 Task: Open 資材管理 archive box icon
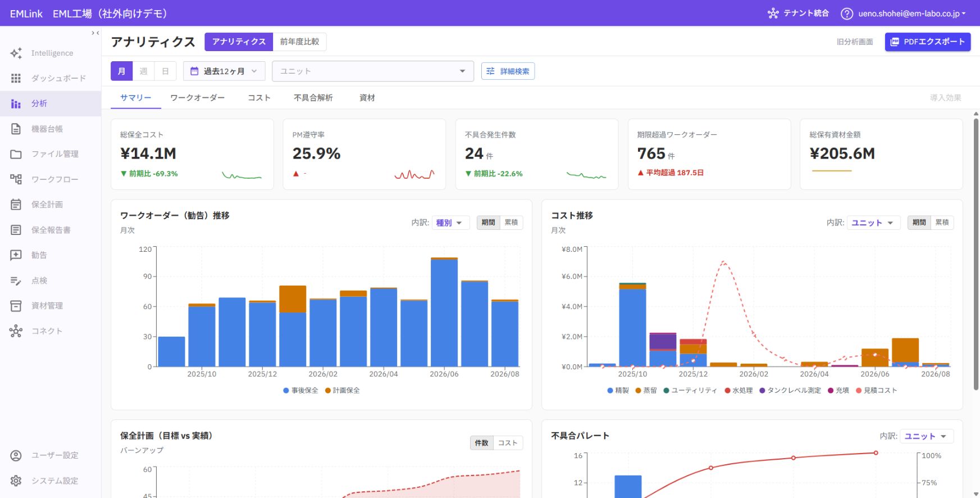coord(16,306)
